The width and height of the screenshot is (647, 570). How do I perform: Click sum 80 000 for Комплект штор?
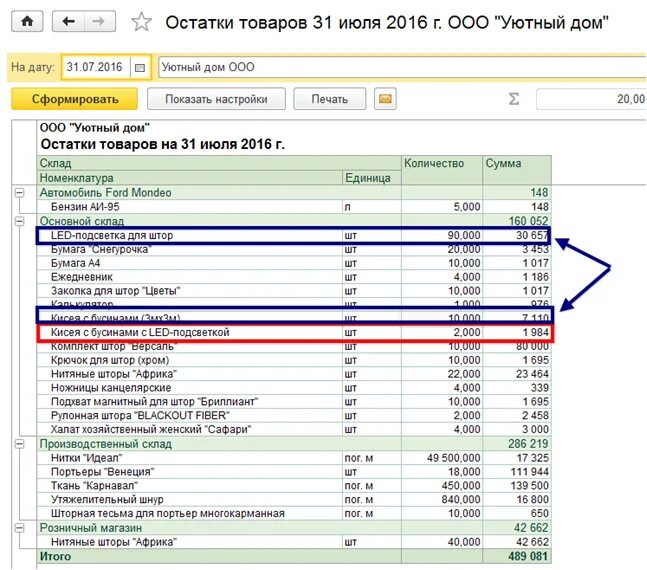[x=532, y=347]
